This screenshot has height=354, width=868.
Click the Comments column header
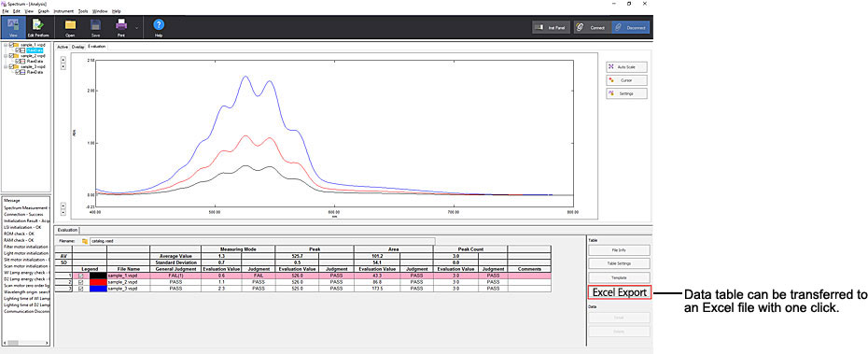529,269
